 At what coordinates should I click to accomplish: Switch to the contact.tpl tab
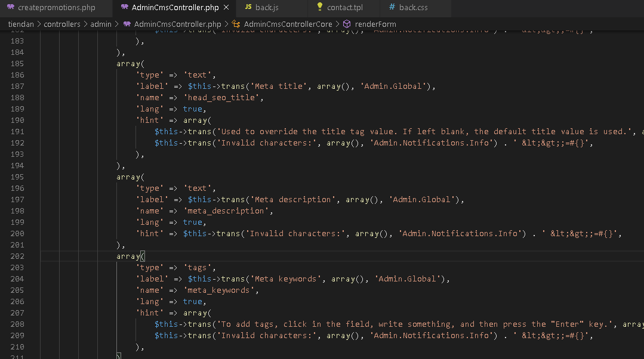click(x=344, y=8)
